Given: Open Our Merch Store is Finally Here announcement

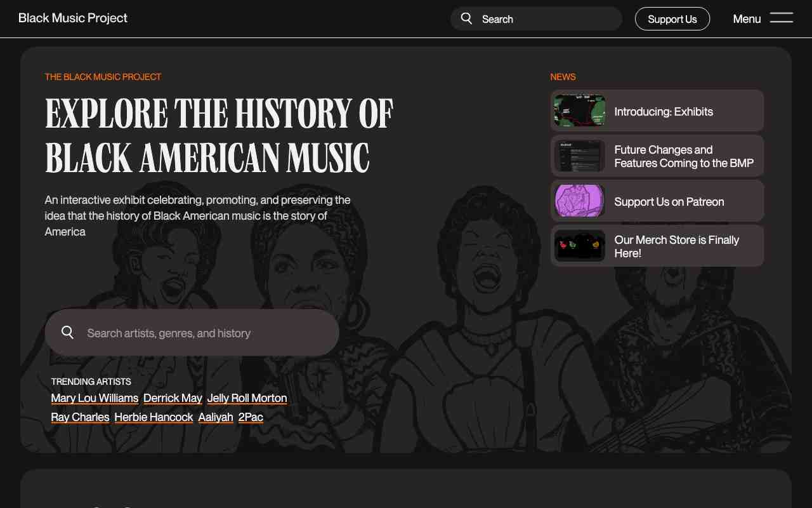Looking at the screenshot, I should click(676, 246).
